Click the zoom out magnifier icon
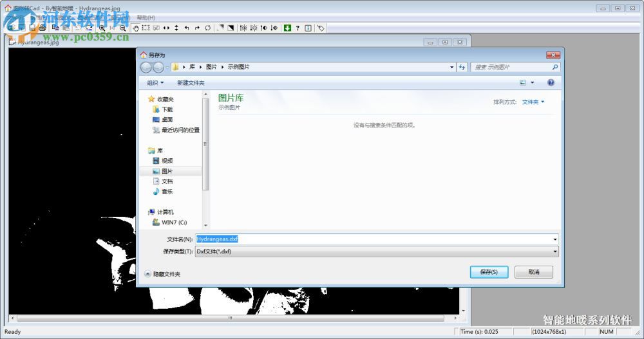The image size is (644, 339). [x=122, y=28]
